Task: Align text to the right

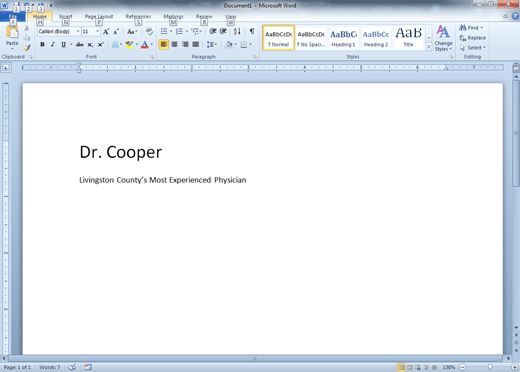Action: pos(185,44)
